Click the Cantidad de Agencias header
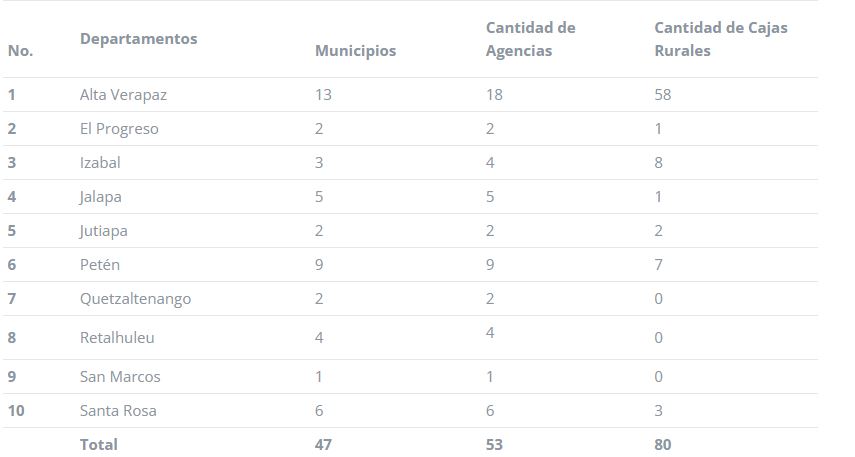 (x=531, y=39)
